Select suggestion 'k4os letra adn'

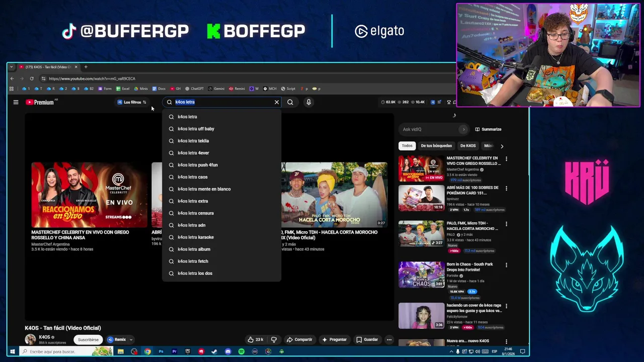tap(221, 225)
